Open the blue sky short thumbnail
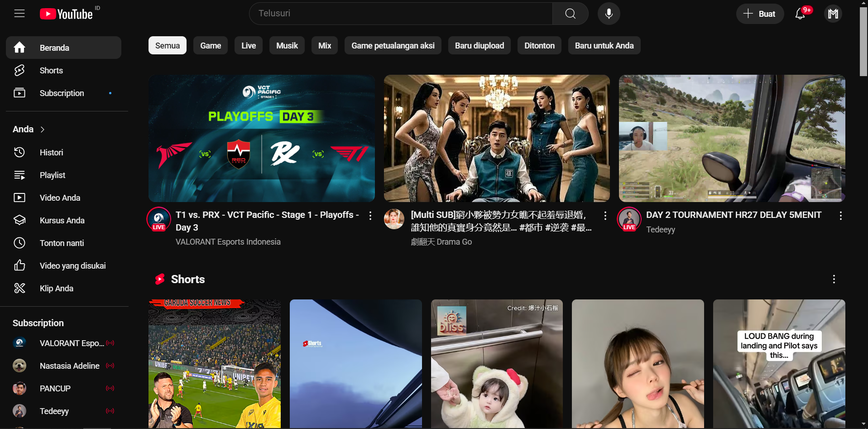This screenshot has height=429, width=868. tap(356, 364)
